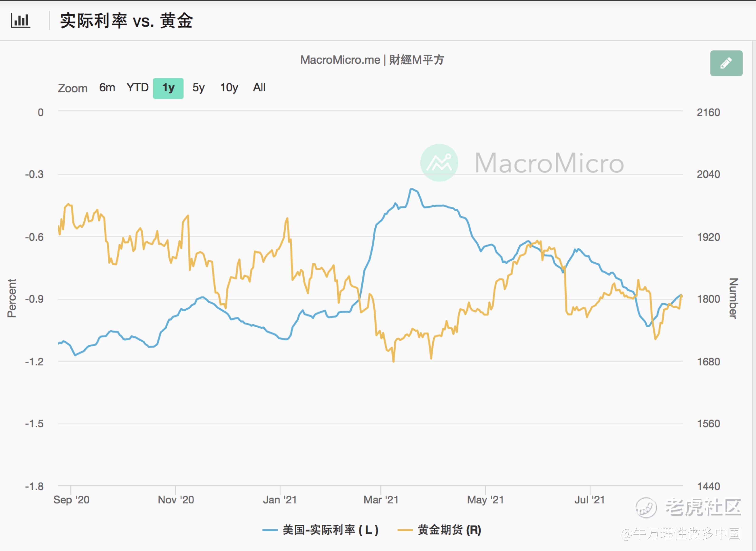Click the Nov '20 x-axis label
The height and width of the screenshot is (551, 756).
(176, 500)
